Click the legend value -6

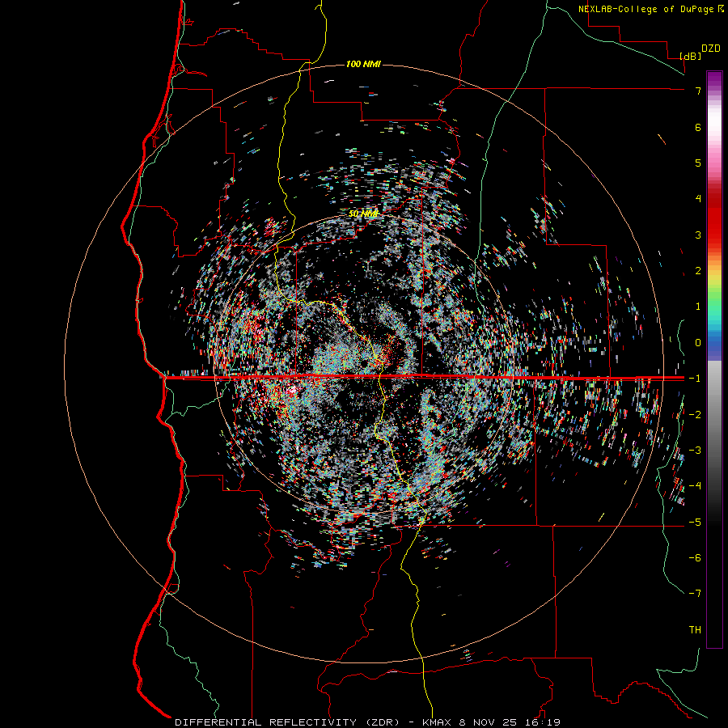[695, 557]
